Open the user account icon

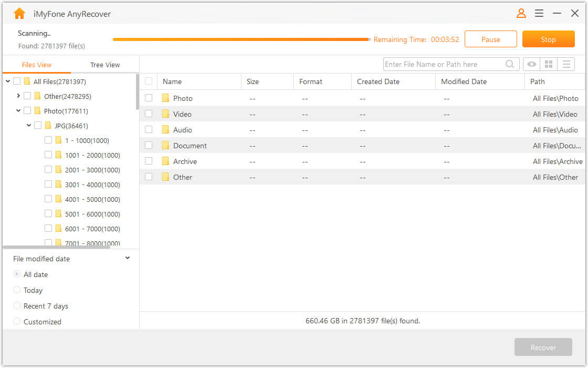coord(521,14)
